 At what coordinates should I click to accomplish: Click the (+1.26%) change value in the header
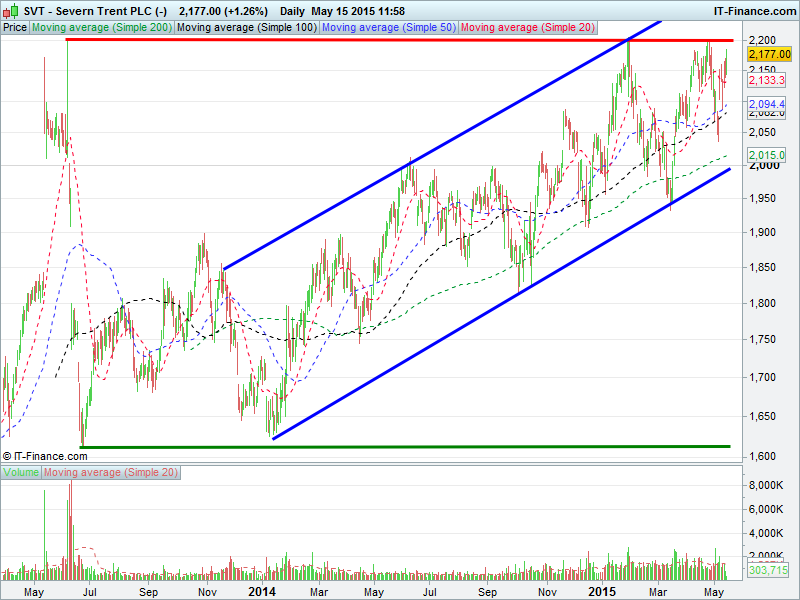[246, 11]
